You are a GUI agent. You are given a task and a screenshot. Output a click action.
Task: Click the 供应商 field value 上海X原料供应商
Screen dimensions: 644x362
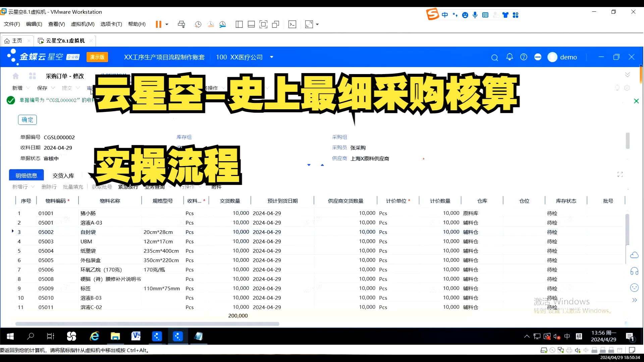coord(370,159)
